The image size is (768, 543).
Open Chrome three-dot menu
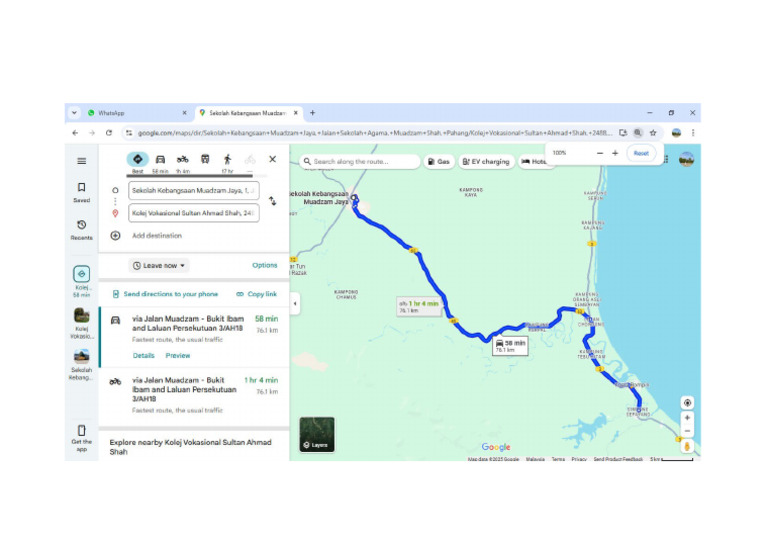(x=693, y=133)
